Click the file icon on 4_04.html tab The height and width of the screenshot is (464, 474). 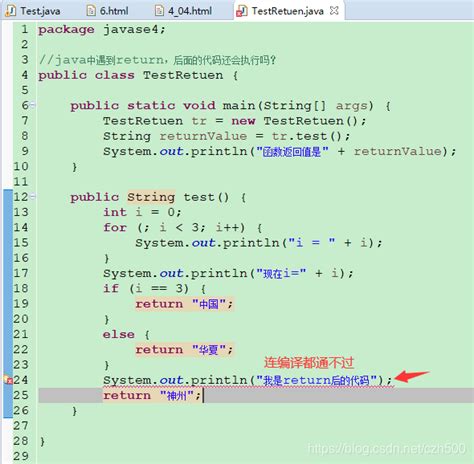(x=159, y=11)
